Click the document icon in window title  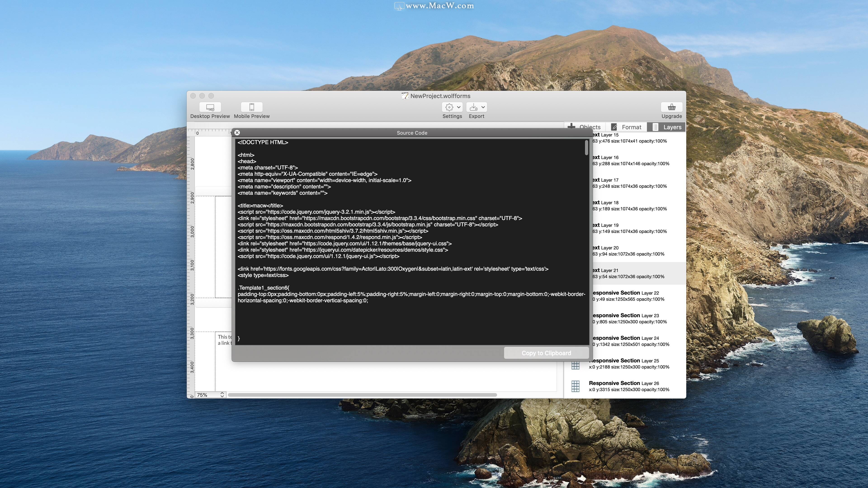coord(405,96)
